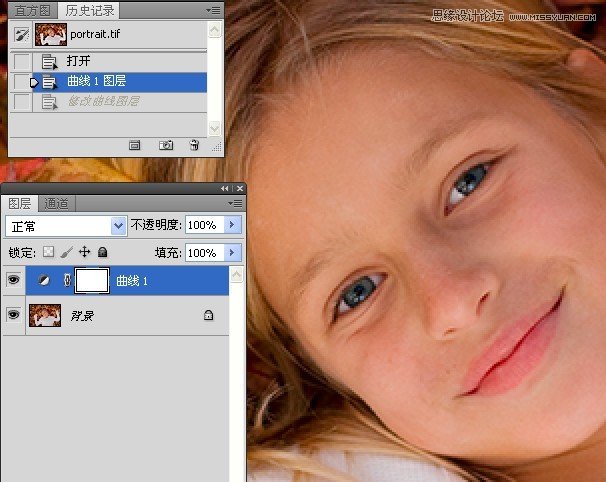Open the Layers panel flyout menu
This screenshot has height=482, width=606.
pos(235,203)
